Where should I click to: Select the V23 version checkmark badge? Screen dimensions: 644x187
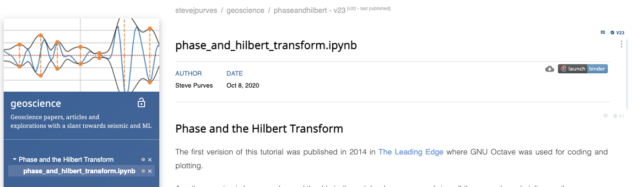click(x=617, y=33)
